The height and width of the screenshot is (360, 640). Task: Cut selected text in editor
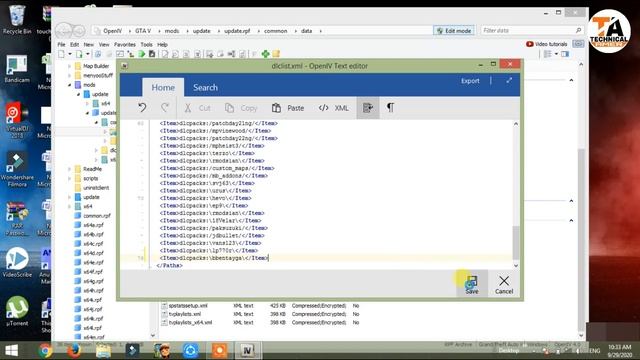[x=197, y=108]
